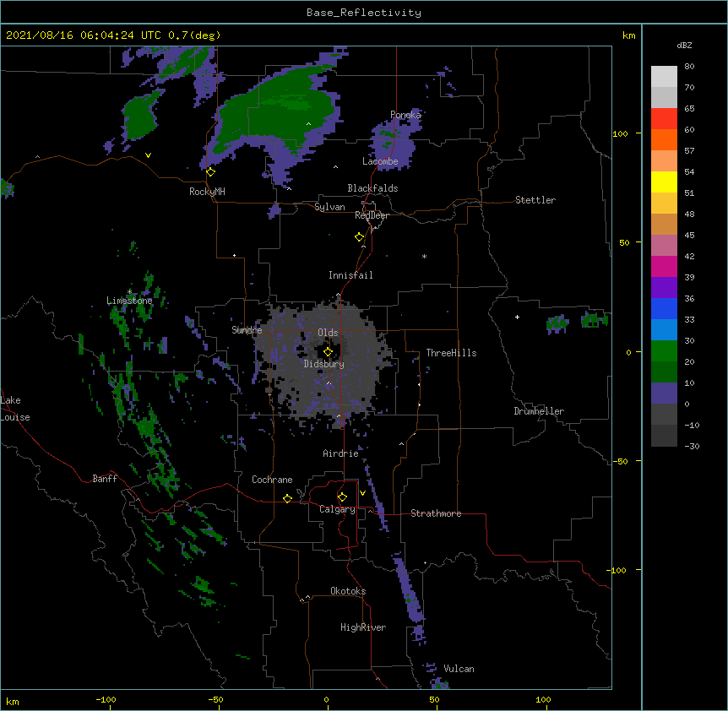Click the yellow V marker northwest of RockyMH
This screenshot has width=728, height=711.
click(x=148, y=155)
